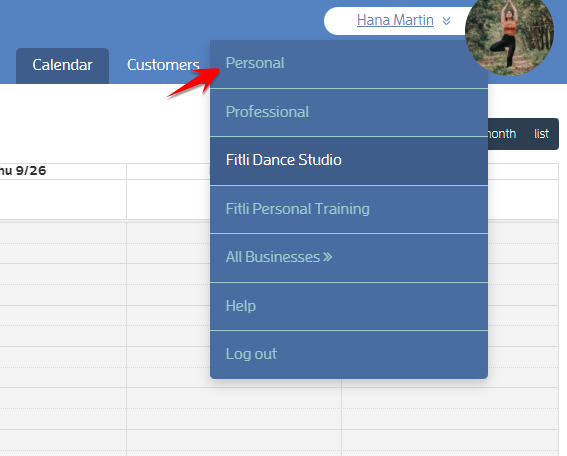Select Personal from the account menu

click(349, 64)
